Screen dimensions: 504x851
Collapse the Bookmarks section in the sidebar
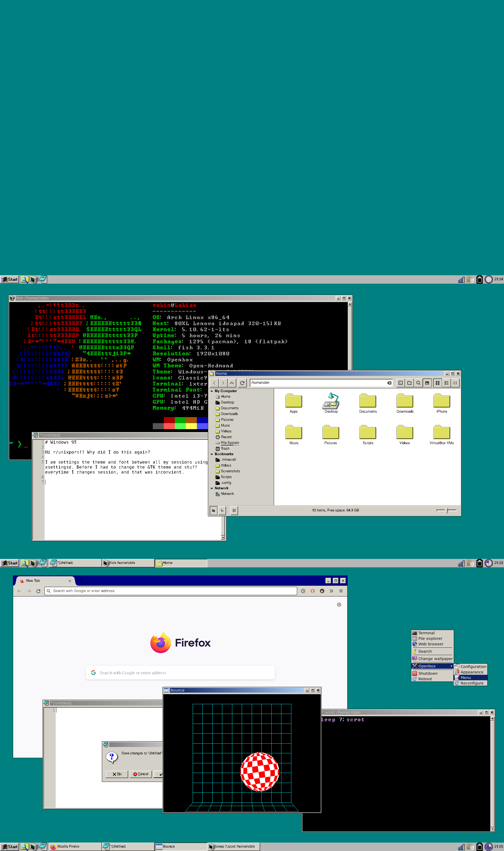212,454
